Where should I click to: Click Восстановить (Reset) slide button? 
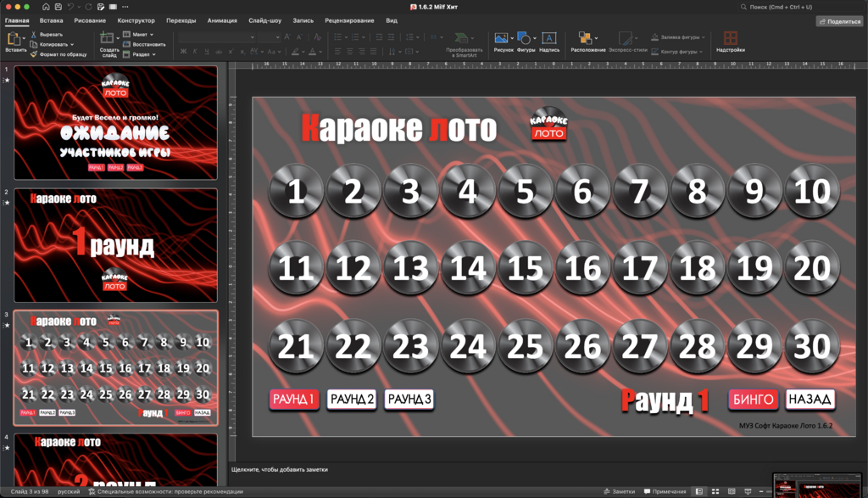(x=144, y=44)
